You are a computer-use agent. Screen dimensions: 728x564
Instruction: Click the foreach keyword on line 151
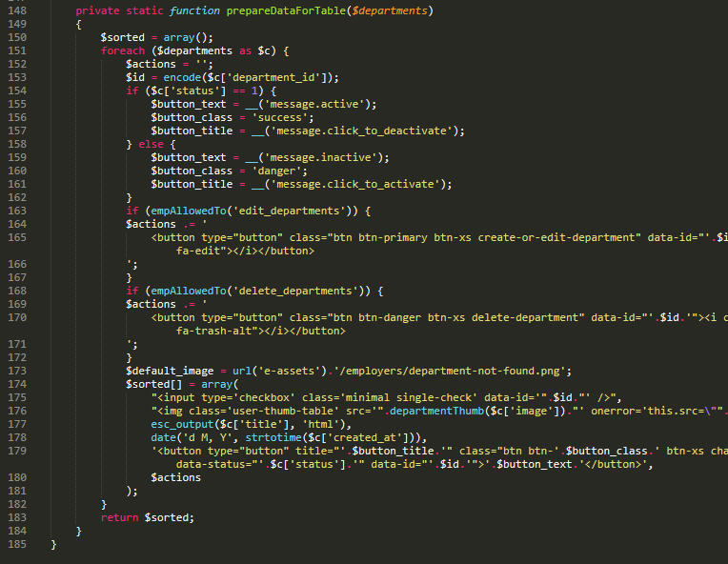pos(123,50)
